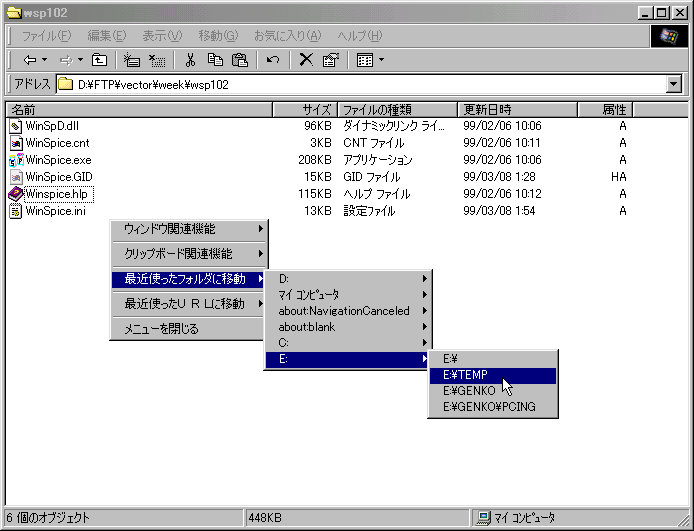Select 最近使ったフォルダに移動 menu entry

189,279
